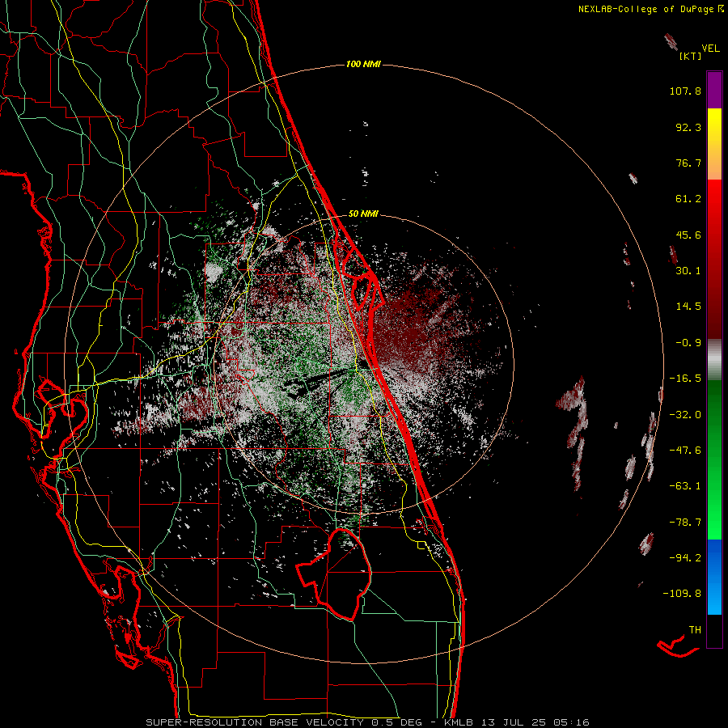728x728 pixels.
Task: Click the VEL legend title
Action: (x=710, y=48)
